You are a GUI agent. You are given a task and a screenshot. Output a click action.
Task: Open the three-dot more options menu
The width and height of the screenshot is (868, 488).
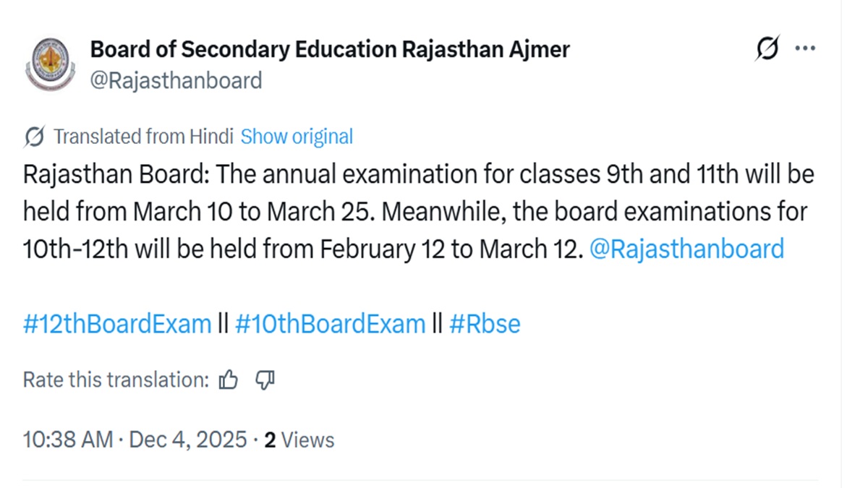click(805, 49)
